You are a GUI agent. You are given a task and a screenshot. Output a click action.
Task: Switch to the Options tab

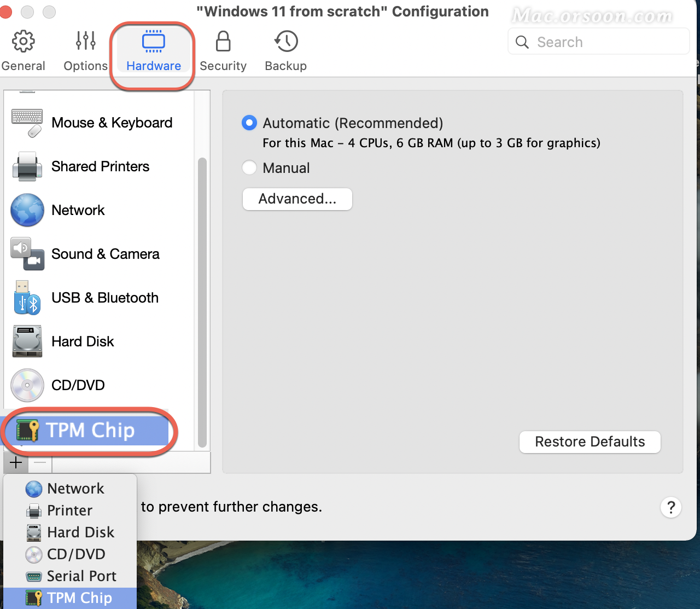[86, 51]
